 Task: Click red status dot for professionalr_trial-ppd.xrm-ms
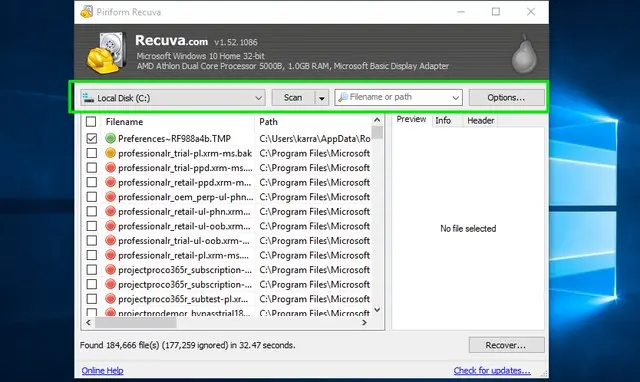pyautogui.click(x=110, y=168)
